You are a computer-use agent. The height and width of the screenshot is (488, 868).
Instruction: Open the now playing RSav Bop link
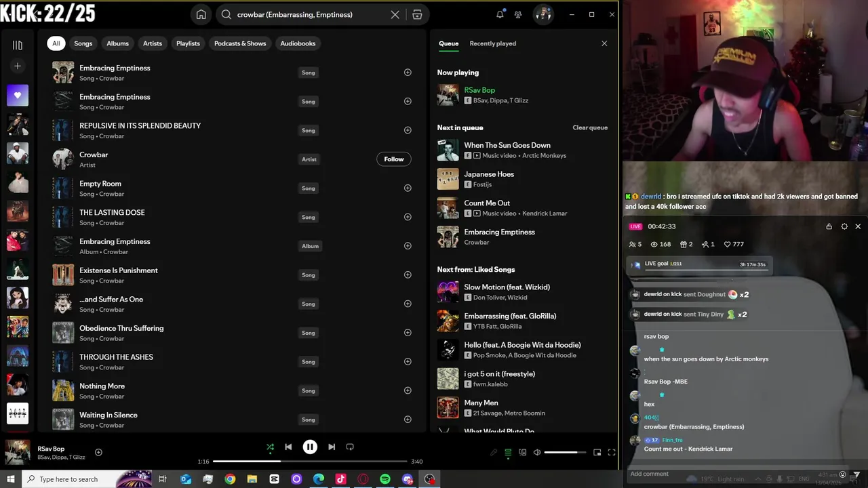pyautogui.click(x=479, y=90)
